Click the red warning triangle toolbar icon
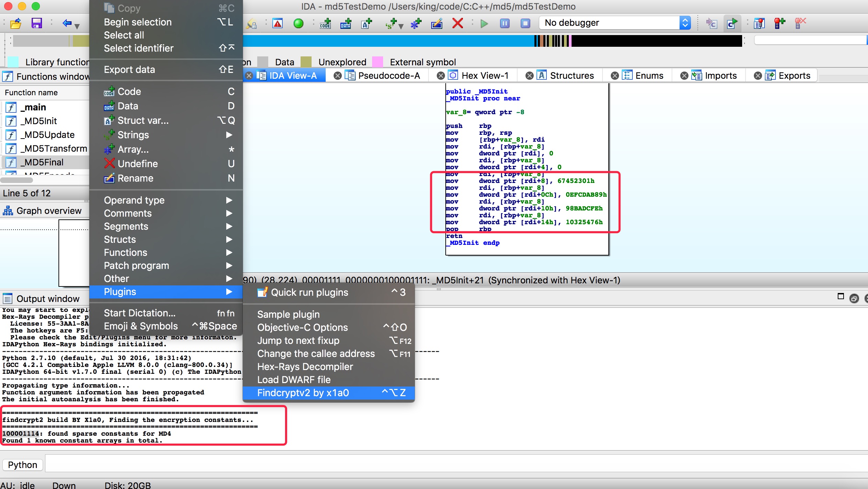868x489 pixels. (278, 23)
